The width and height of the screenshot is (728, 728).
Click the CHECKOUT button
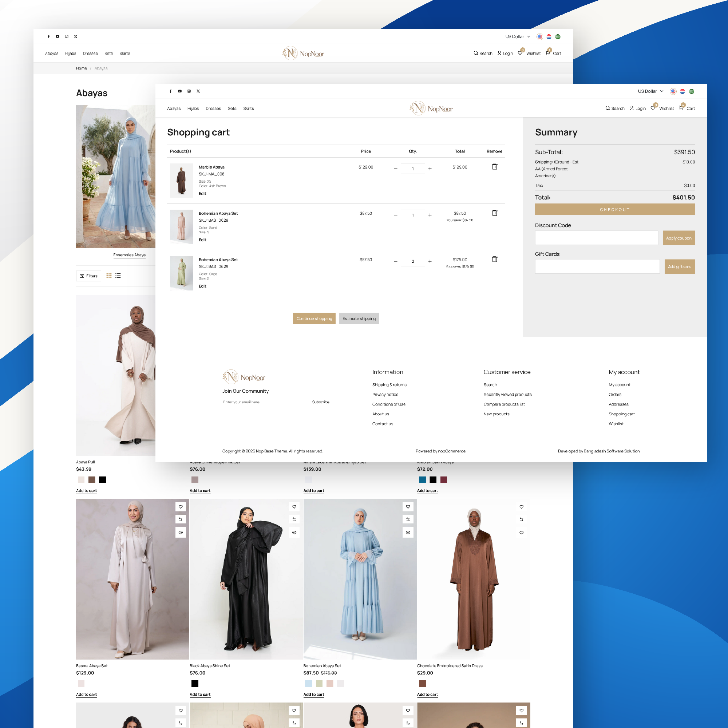point(614,210)
